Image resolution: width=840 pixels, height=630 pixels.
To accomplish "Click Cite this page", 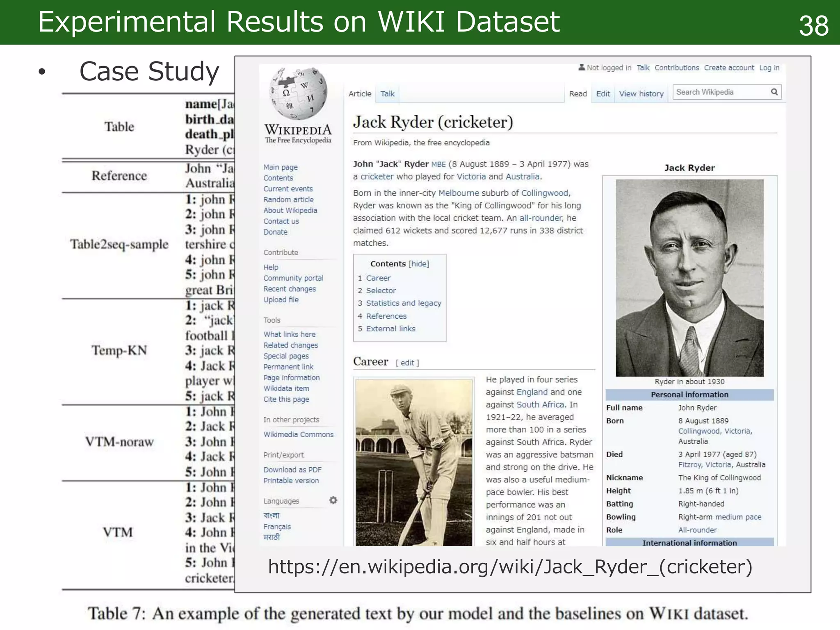I will [286, 399].
